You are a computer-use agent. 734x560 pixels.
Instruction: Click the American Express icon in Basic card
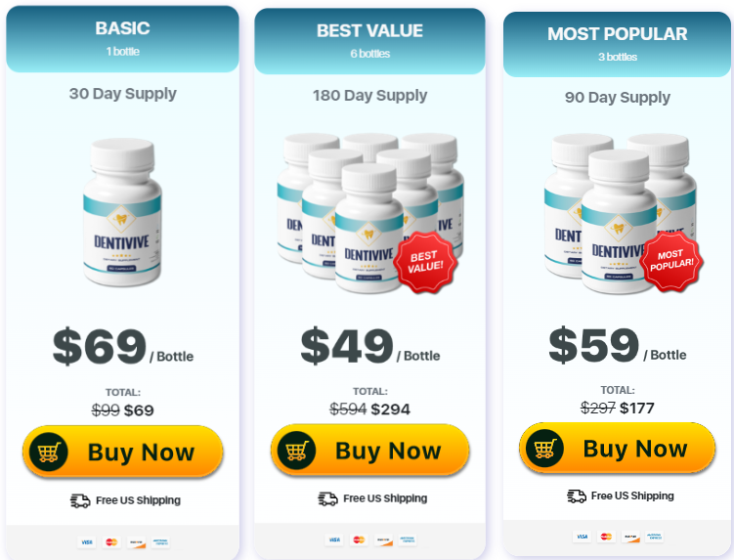160,542
